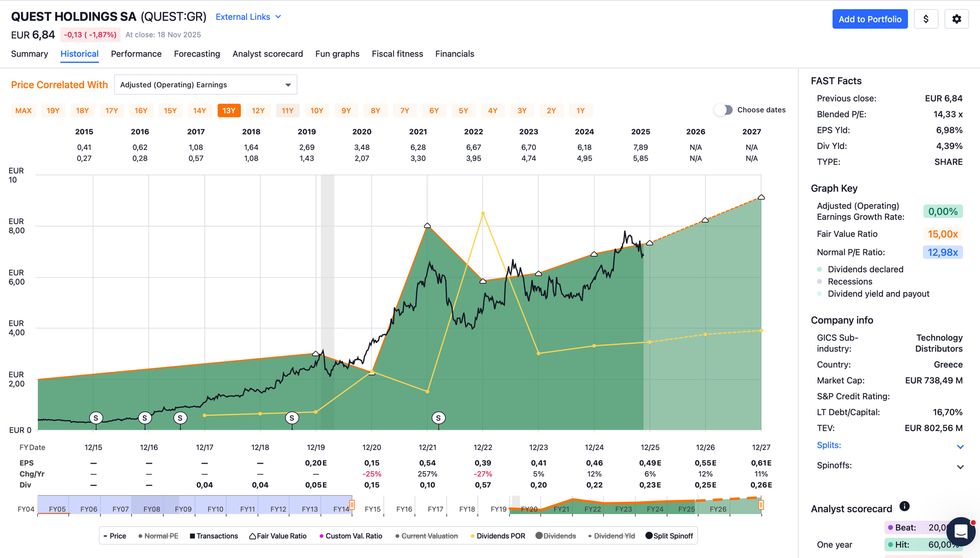Expand the Splits section
Image resolution: width=980 pixels, height=558 pixels.
pyautogui.click(x=960, y=447)
